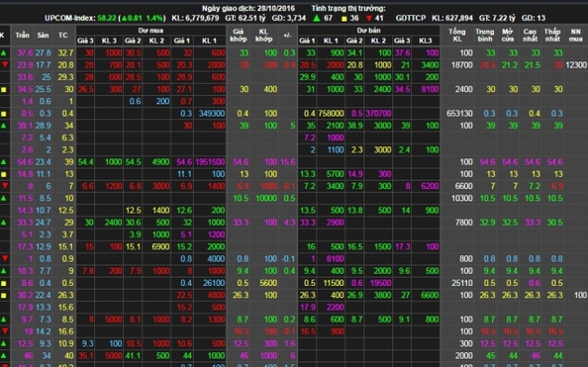Click the Dư mua group header
588x367 pixels.
click(x=150, y=31)
